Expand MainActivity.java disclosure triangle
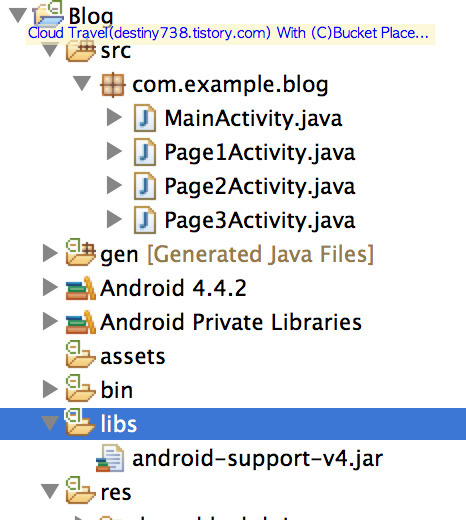Viewport: 466px width, 520px height. pyautogui.click(x=114, y=117)
